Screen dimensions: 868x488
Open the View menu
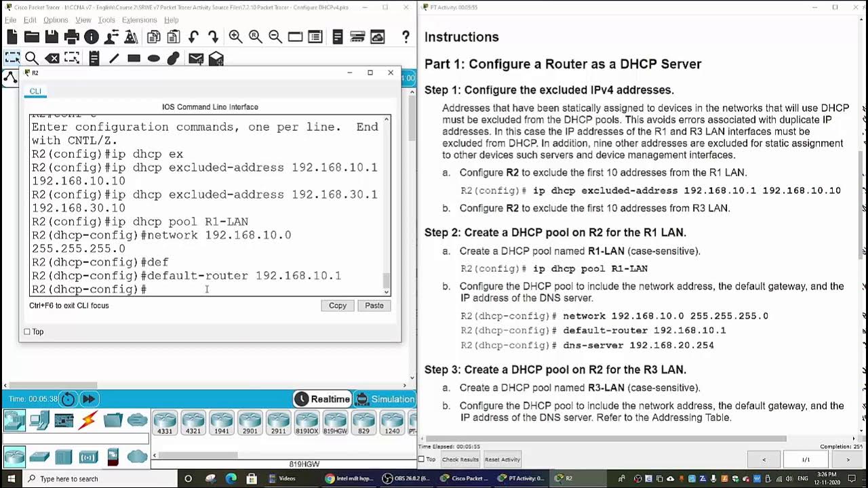(x=83, y=20)
